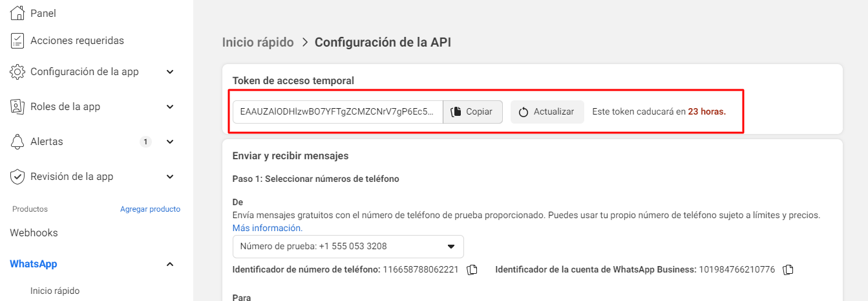
Task: Click the Alertas bell icon
Action: [x=17, y=142]
